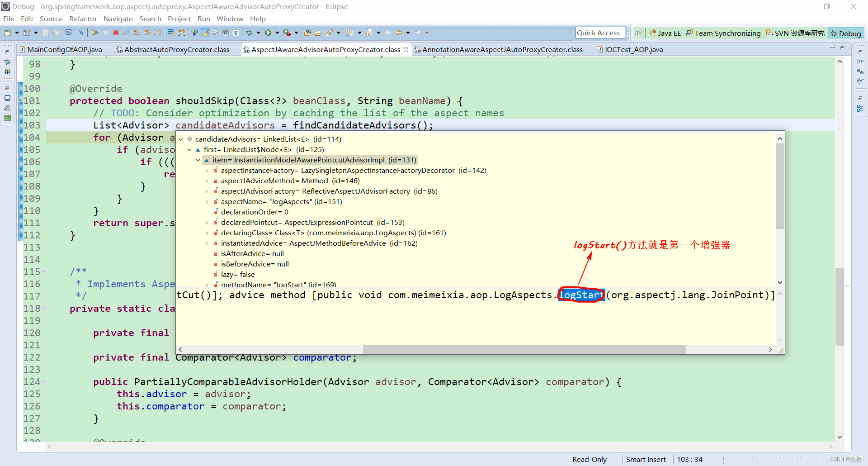Screen dimensions: 868x466
Task: Click the Open Perspective icon
Action: pyautogui.click(x=638, y=33)
